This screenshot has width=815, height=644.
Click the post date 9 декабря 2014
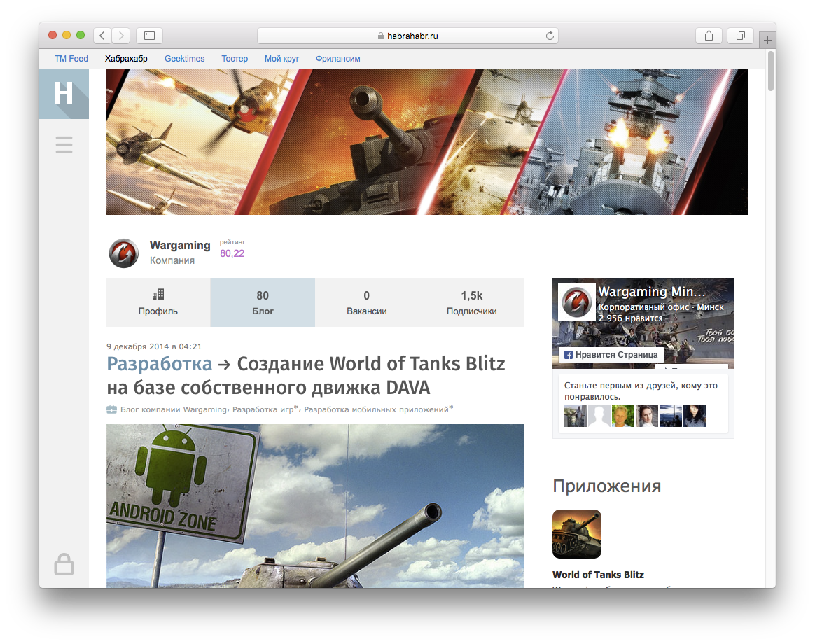(154, 346)
